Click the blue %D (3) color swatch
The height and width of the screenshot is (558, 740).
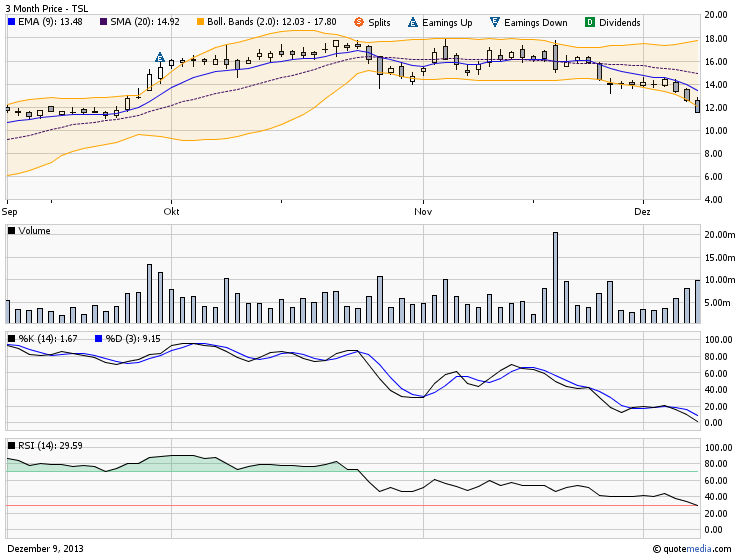click(x=98, y=339)
